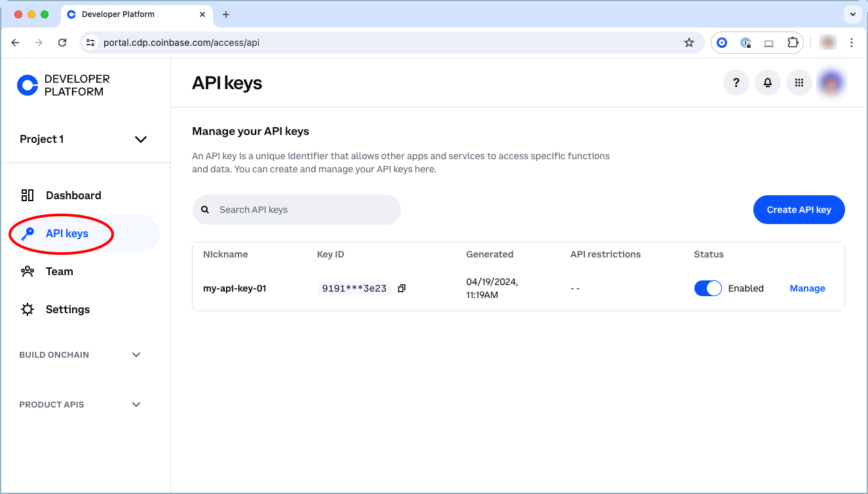868x494 pixels.
Task: Reload the page in the browser
Action: click(62, 43)
